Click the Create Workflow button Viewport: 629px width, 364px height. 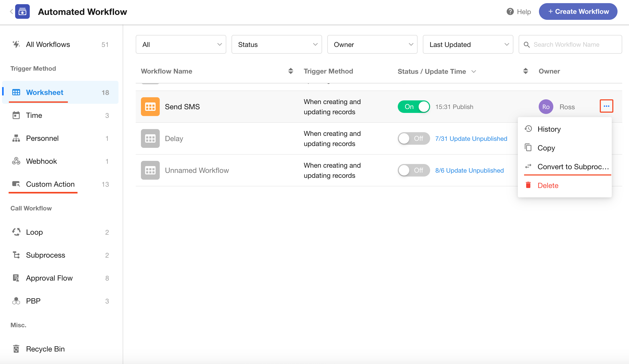[x=578, y=12]
